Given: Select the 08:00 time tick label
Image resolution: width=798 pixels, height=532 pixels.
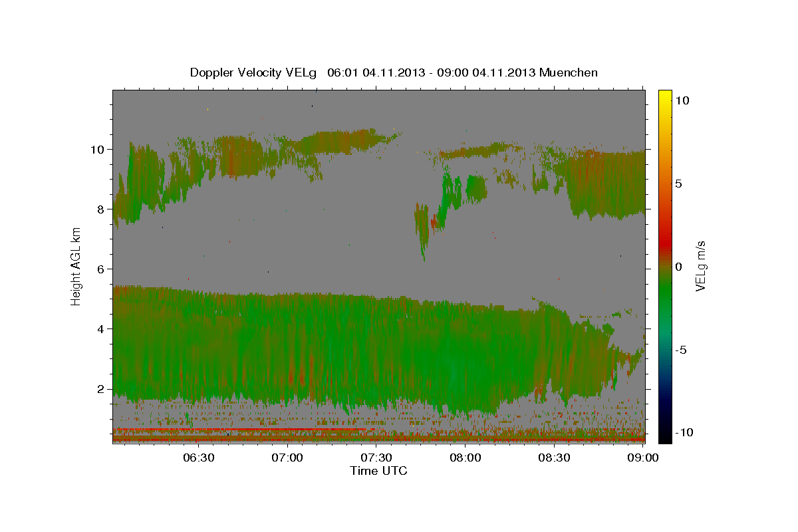Looking at the screenshot, I should pyautogui.click(x=465, y=458).
